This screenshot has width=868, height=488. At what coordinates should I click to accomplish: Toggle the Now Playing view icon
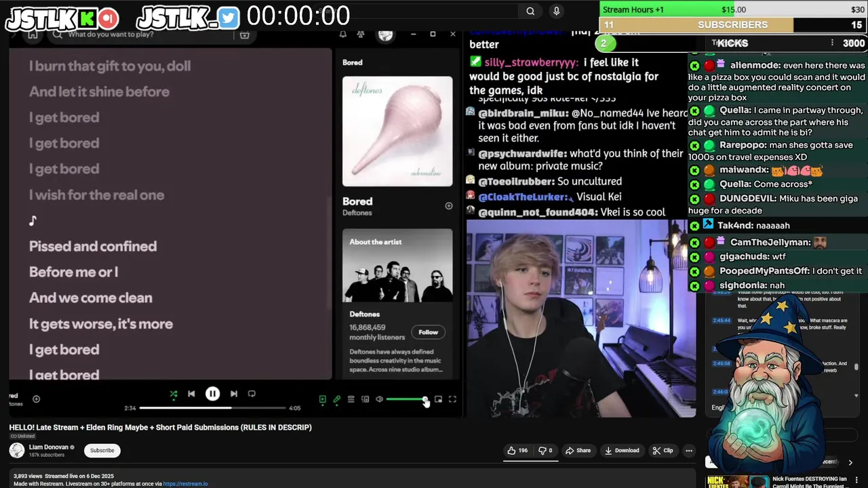323,400
